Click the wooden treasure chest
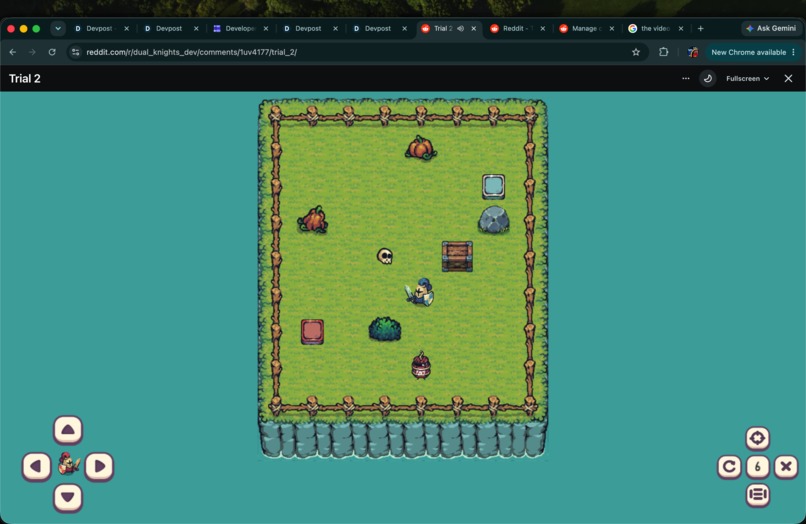Screen dimensions: 806x524 [x=457, y=256]
